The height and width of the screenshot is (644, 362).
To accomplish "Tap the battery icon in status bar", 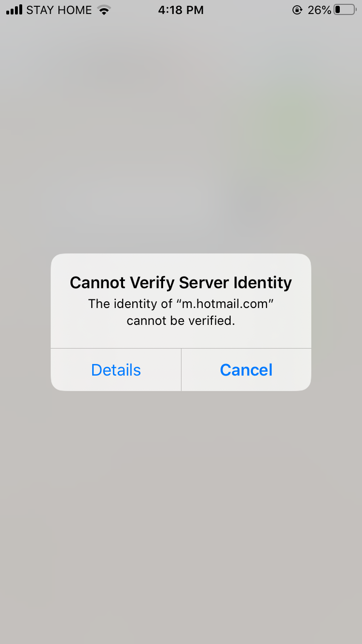I will pos(345,10).
